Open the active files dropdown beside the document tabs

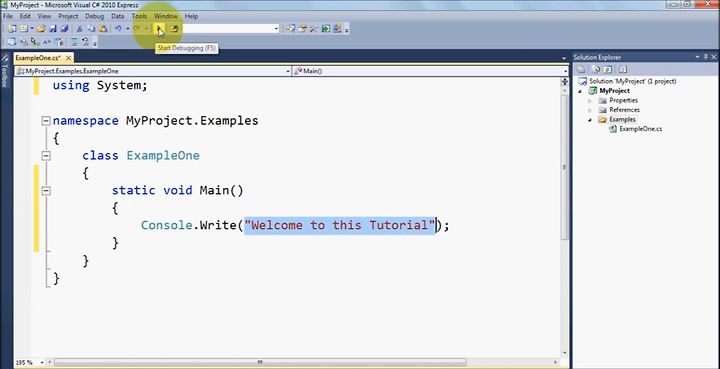564,58
